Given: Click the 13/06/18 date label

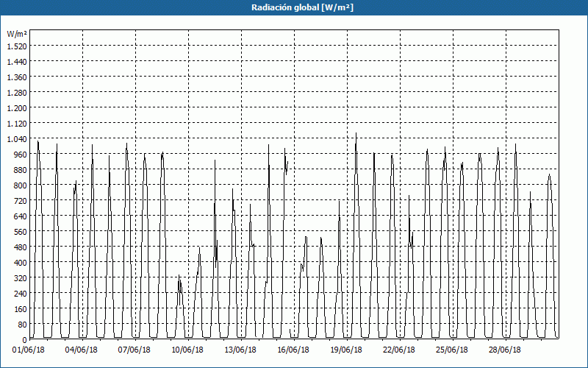Looking at the screenshot, I should pos(240,350).
